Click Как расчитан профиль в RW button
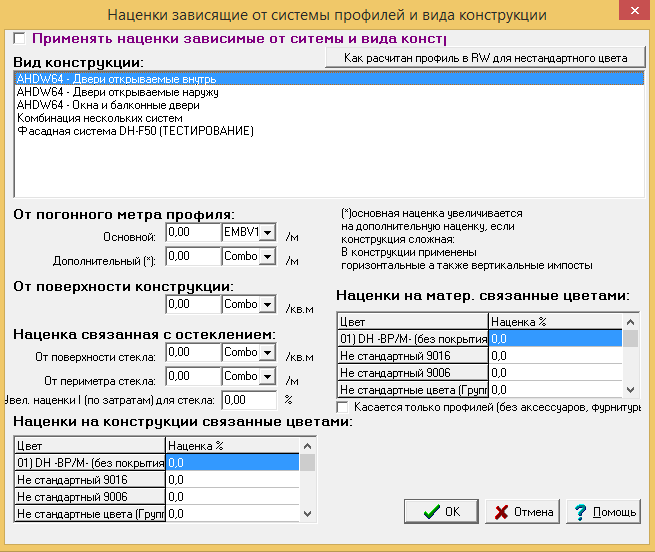655x552 pixels. (x=485, y=58)
